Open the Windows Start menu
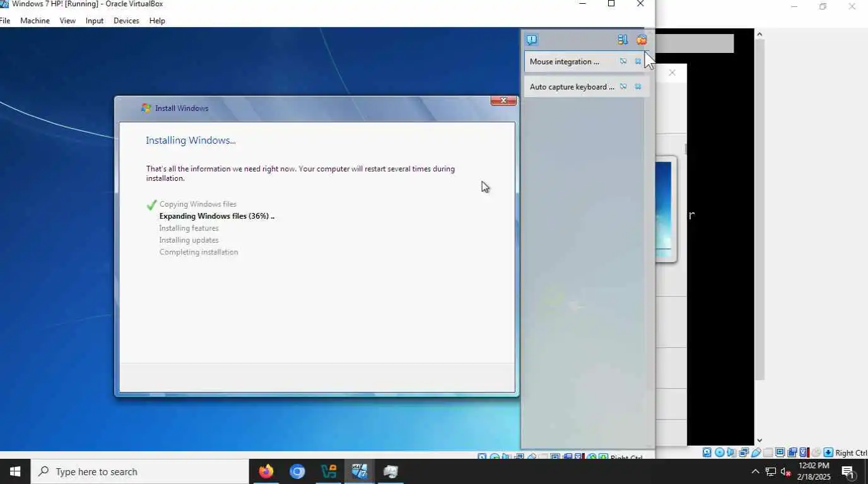This screenshot has height=484, width=868. pos(15,471)
